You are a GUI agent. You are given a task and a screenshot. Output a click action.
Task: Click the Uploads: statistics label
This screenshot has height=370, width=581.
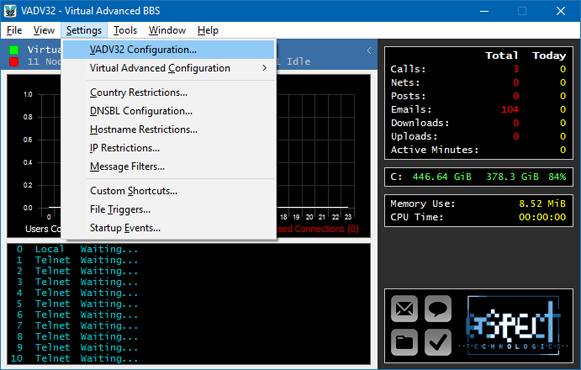(414, 136)
